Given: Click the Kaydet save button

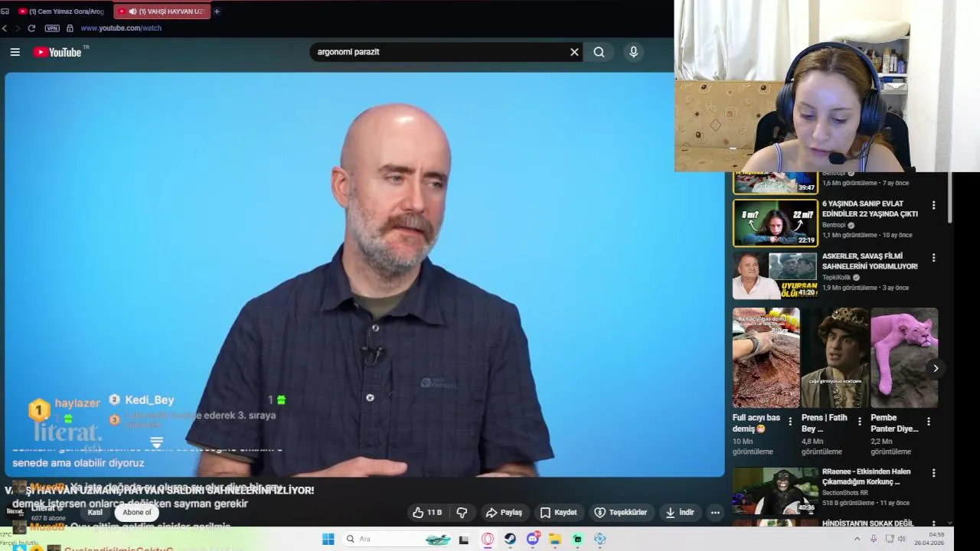Looking at the screenshot, I should click(558, 513).
